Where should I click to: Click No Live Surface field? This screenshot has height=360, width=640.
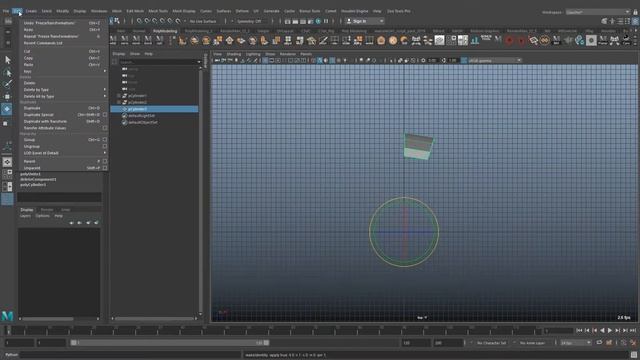(202, 21)
